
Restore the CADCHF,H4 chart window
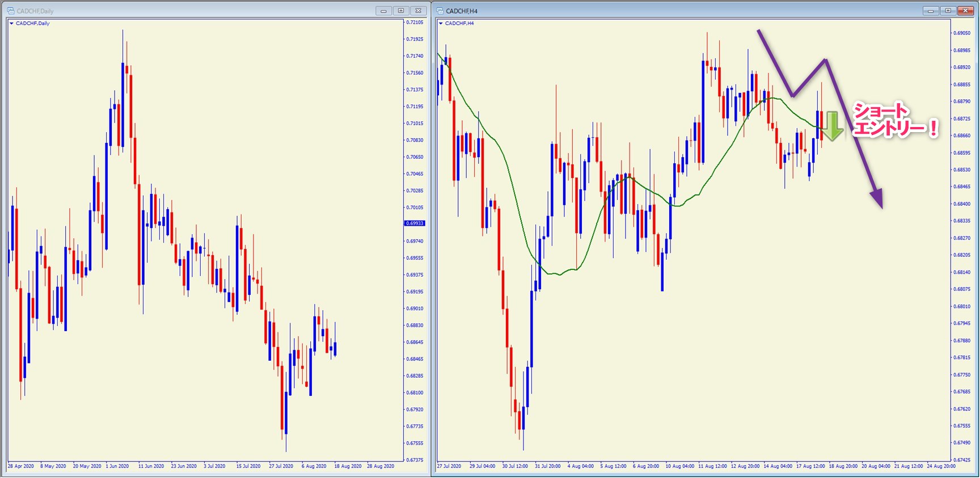point(948,11)
